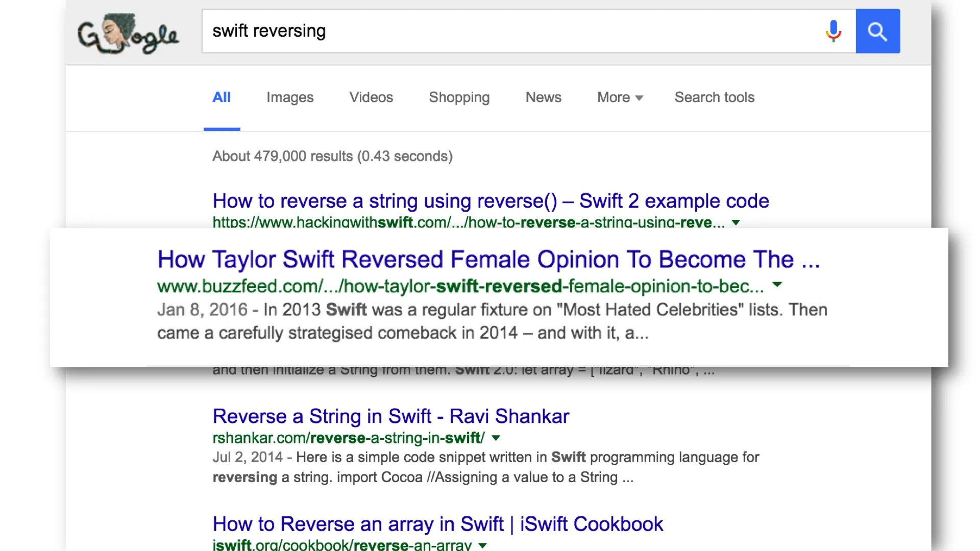This screenshot has width=980, height=551.
Task: Expand arrow beside iswift.org URL
Action: 482,545
